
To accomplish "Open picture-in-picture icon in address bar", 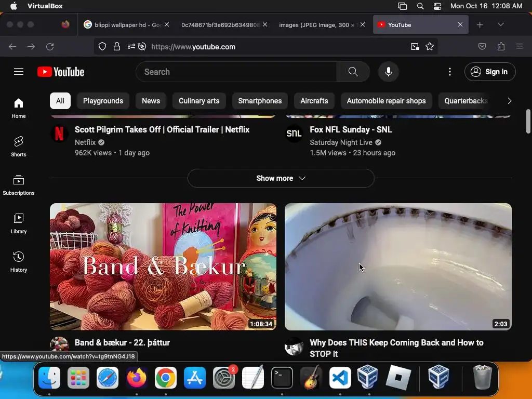I will (415, 46).
